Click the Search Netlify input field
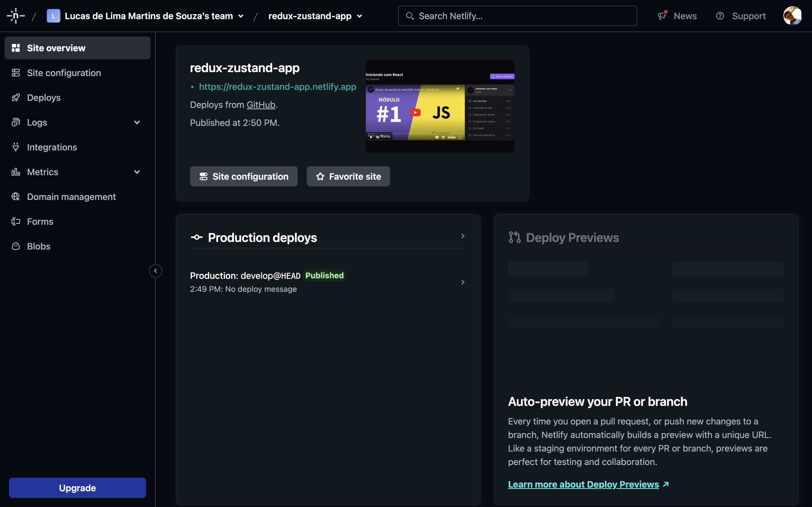Image resolution: width=812 pixels, height=507 pixels. (x=517, y=16)
